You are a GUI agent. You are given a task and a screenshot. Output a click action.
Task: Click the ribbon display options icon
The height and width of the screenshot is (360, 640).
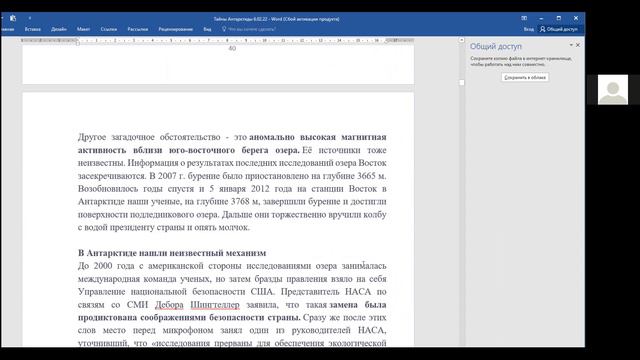click(524, 18)
